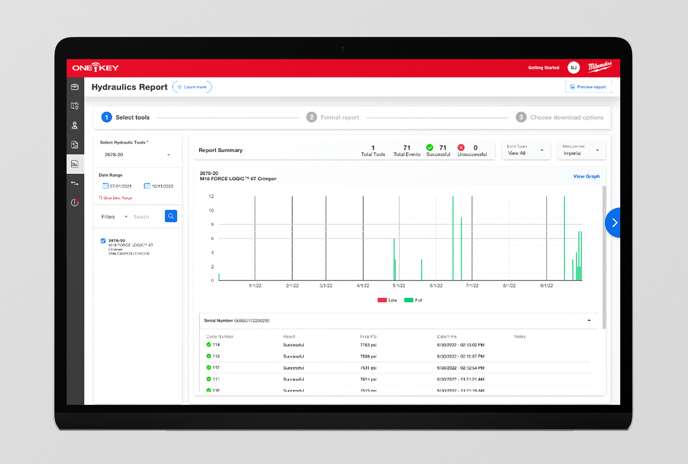This screenshot has width=688, height=464.
Task: Click the Total Tools count
Action: pyautogui.click(x=373, y=147)
